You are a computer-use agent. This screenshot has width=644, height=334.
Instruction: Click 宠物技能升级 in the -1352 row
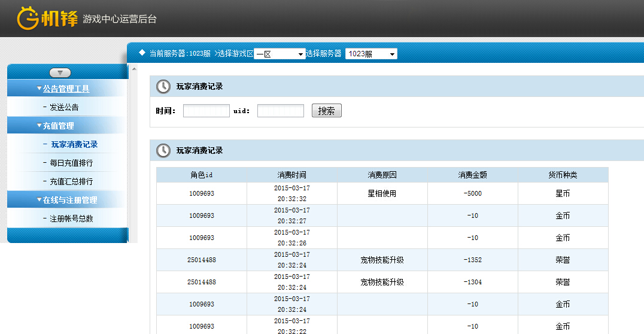[382, 260]
